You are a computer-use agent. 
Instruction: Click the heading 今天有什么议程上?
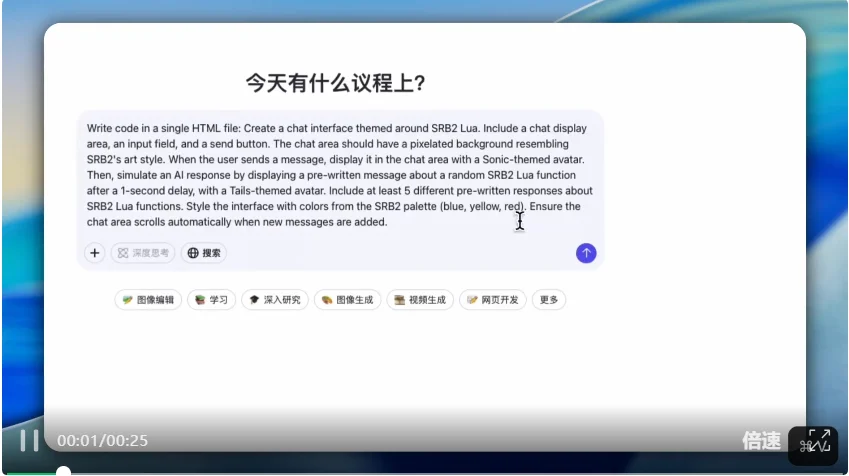[336, 83]
